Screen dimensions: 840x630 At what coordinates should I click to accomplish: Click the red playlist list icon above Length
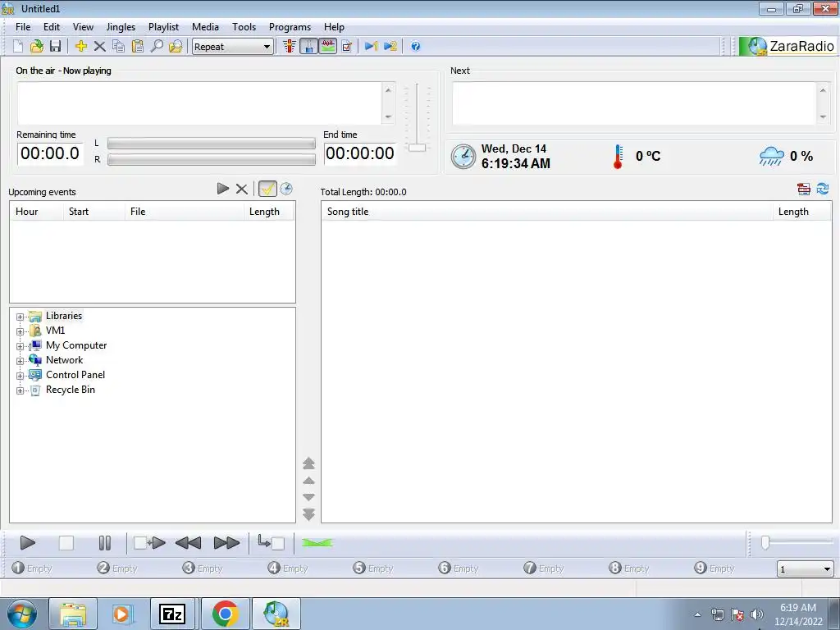click(804, 189)
